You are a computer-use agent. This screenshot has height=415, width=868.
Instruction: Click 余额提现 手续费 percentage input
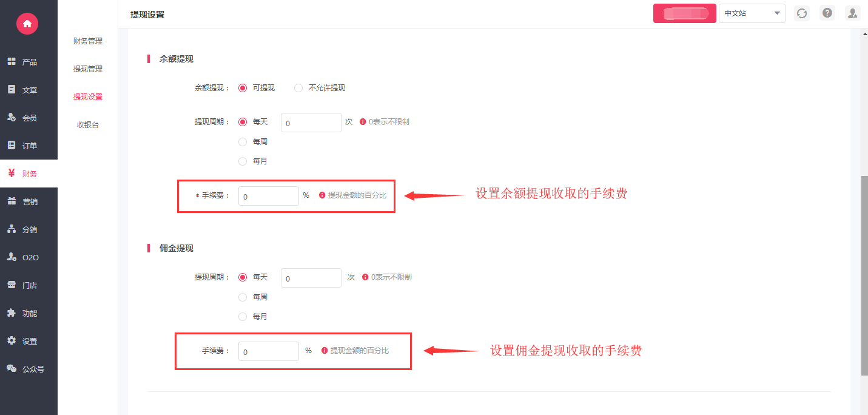[x=268, y=196]
